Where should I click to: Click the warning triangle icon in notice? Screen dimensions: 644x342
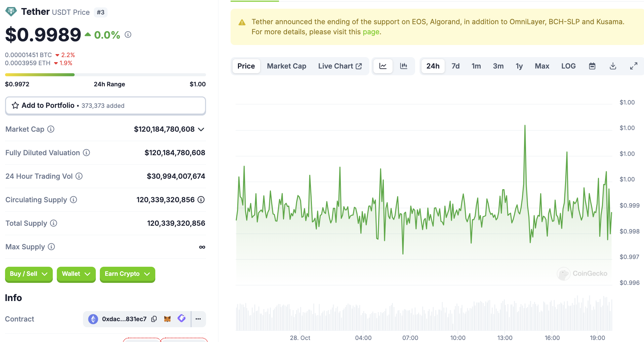coord(242,23)
